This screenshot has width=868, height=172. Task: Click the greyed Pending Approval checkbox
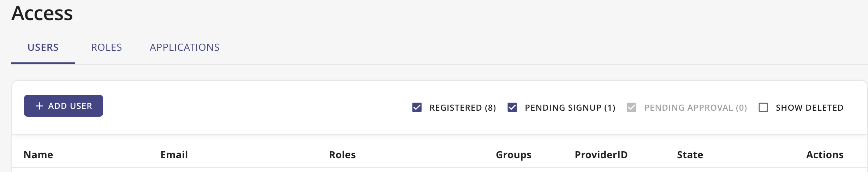(x=631, y=107)
